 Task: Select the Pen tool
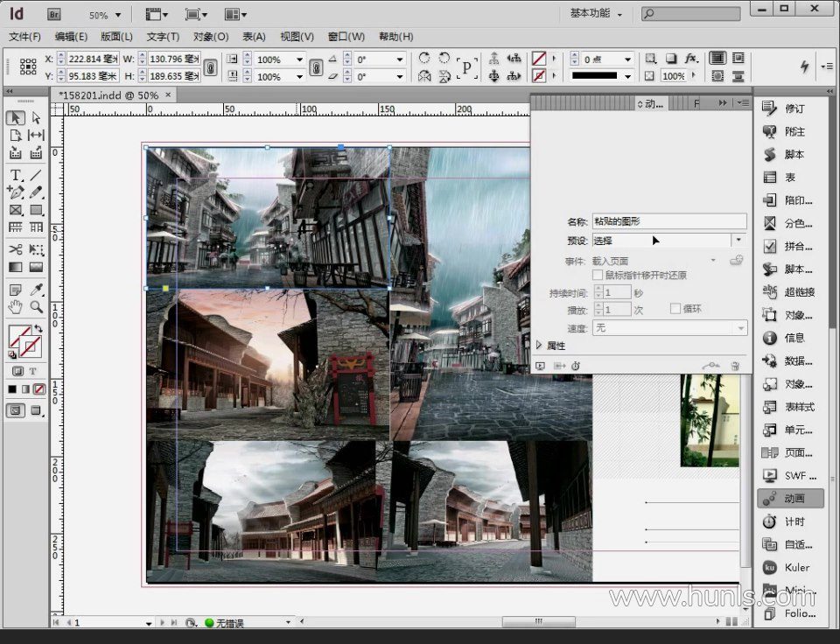point(15,192)
